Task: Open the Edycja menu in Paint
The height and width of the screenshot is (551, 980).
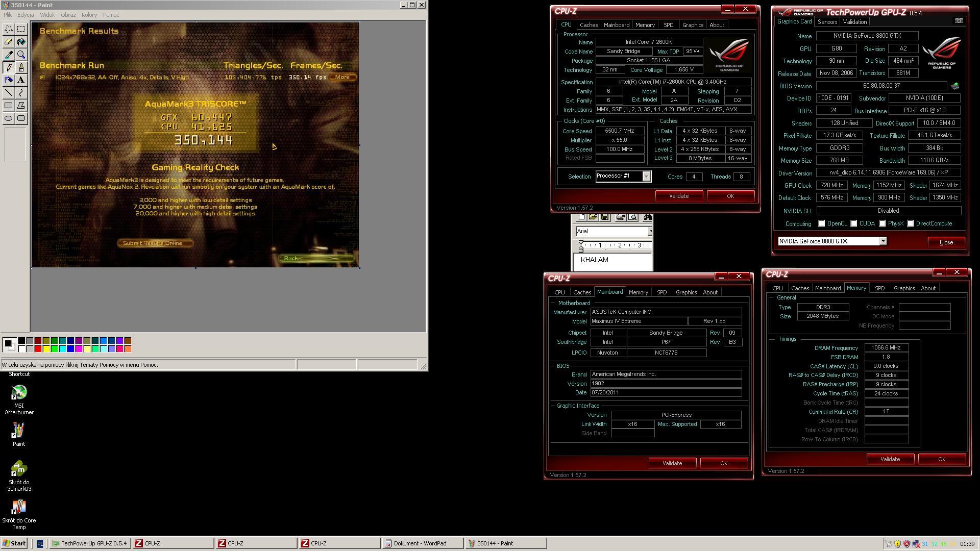Action: pyautogui.click(x=26, y=15)
